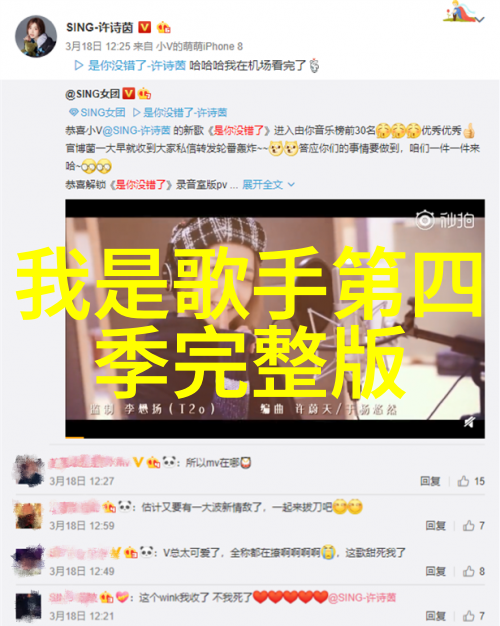500x626 pixels.
Task: Open @SING女团 reposted account link
Action: (93, 94)
